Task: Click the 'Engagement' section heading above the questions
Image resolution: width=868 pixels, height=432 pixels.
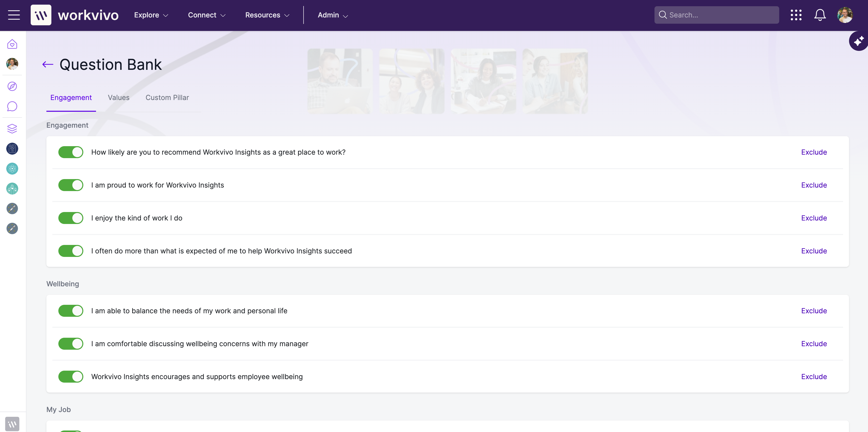Action: (67, 125)
